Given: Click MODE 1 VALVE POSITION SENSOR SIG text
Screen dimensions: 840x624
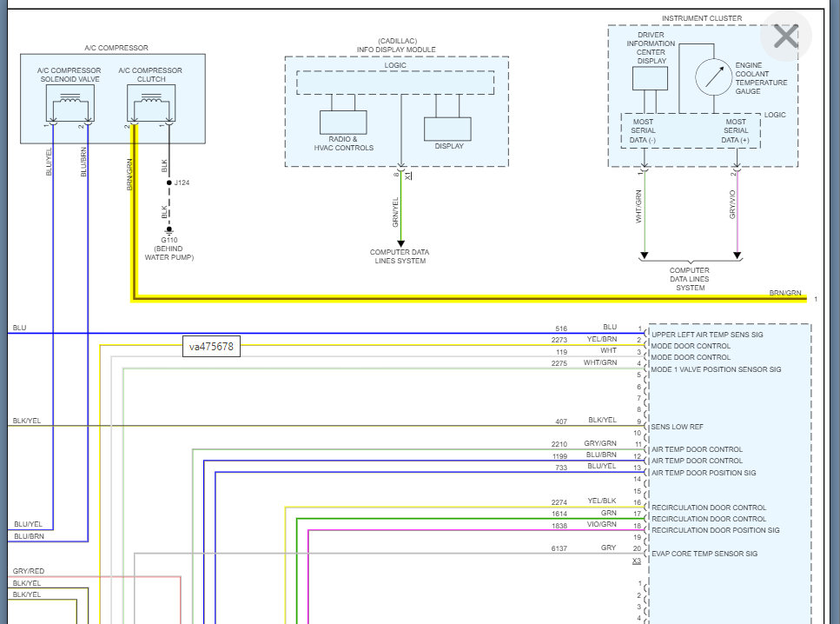Looking at the screenshot, I should [x=717, y=369].
